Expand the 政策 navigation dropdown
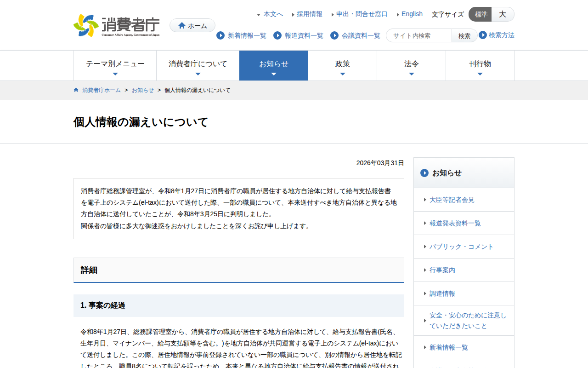 (x=342, y=65)
